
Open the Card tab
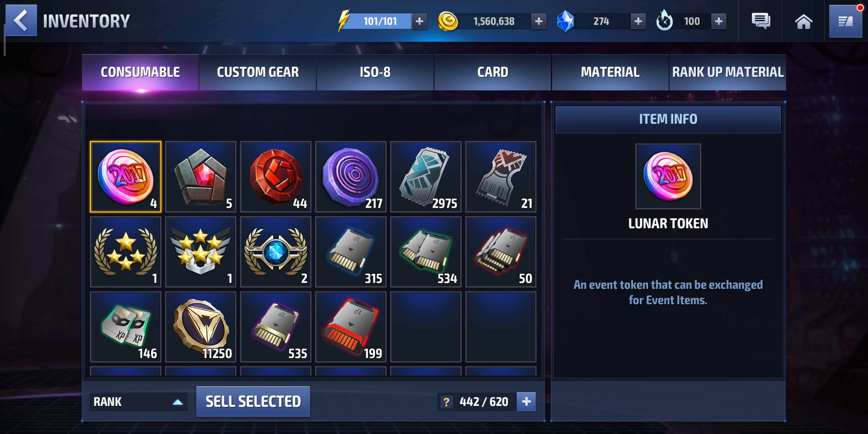[x=493, y=72]
